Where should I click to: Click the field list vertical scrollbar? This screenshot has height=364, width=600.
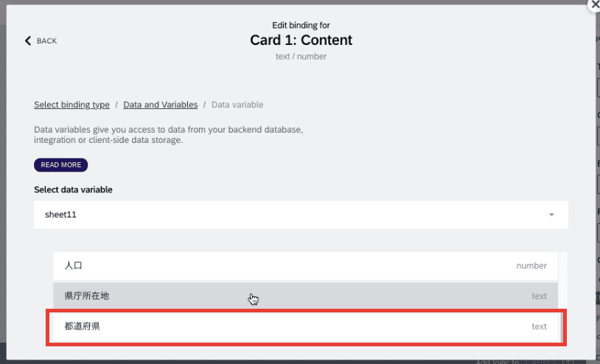[562, 297]
